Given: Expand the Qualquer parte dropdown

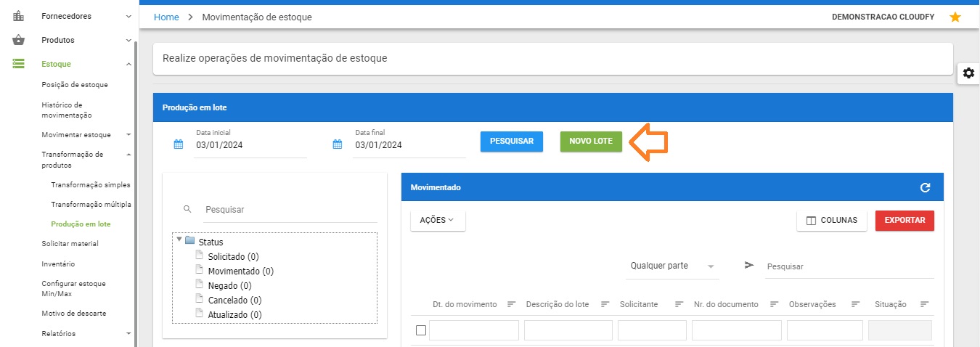Looking at the screenshot, I should click(710, 266).
